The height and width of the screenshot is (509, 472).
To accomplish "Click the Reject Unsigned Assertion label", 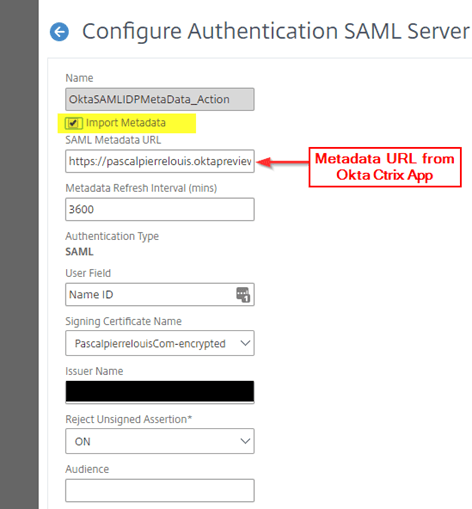I will click(x=129, y=419).
